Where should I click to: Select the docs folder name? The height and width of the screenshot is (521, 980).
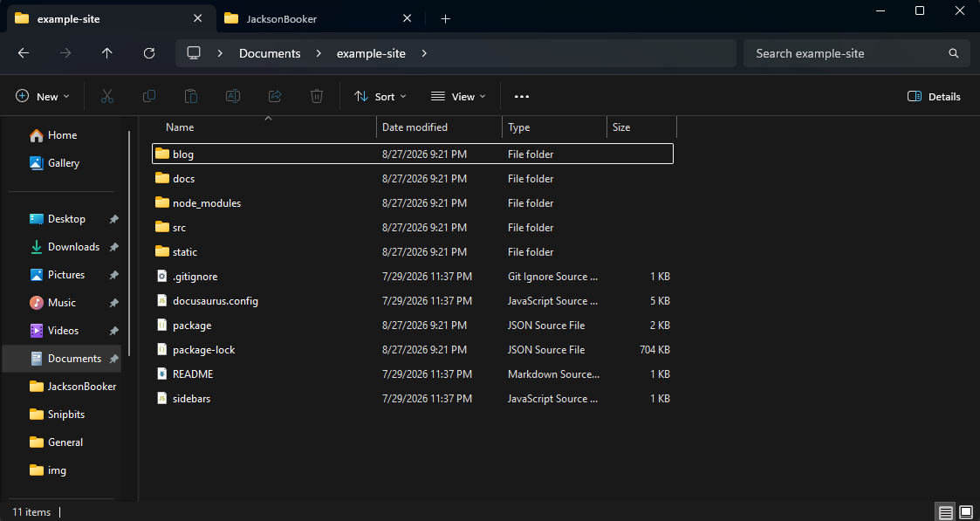pos(184,179)
